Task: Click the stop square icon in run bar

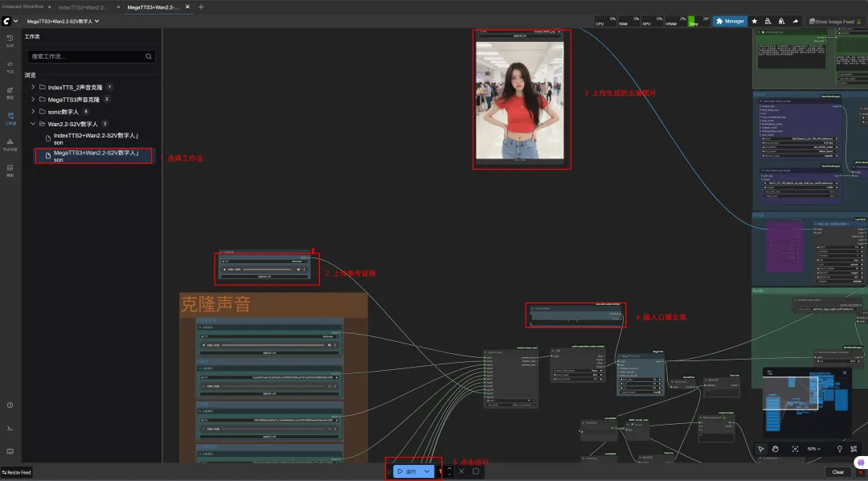Action: (x=476, y=471)
